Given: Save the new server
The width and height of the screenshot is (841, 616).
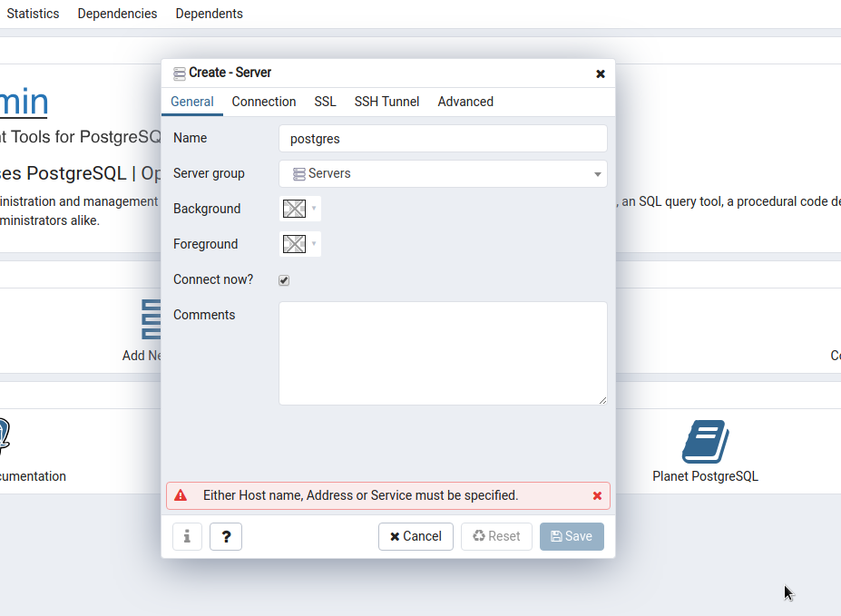Looking at the screenshot, I should (572, 537).
